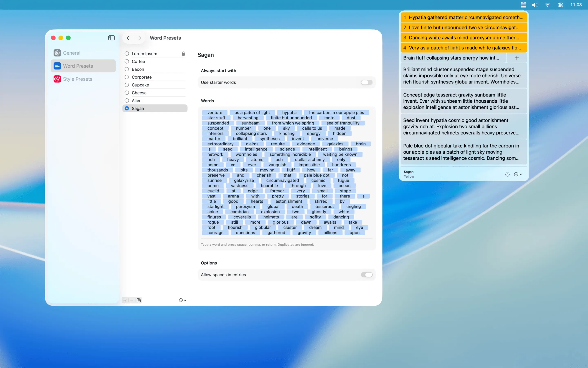The image size is (588, 368).
Task: Open the General settings section
Action: click(83, 53)
